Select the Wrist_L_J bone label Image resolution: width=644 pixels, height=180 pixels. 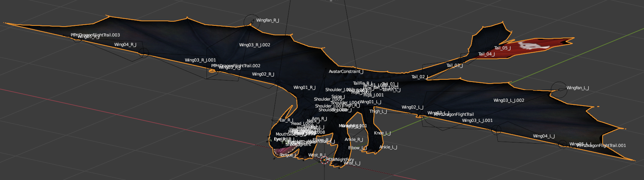click(352, 163)
